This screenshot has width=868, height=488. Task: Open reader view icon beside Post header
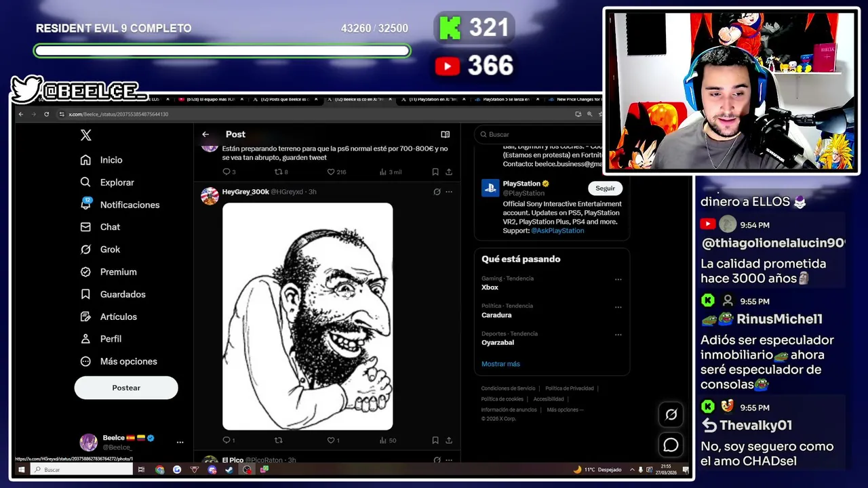tap(446, 134)
